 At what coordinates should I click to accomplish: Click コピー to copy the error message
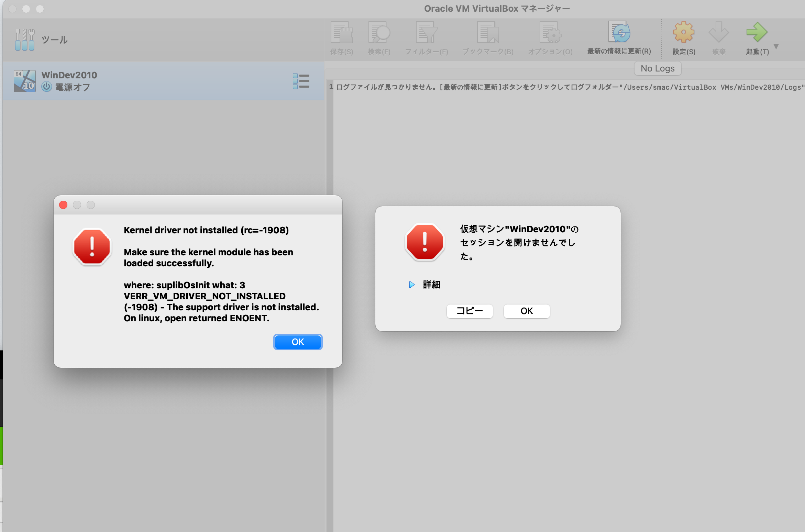[x=470, y=311]
